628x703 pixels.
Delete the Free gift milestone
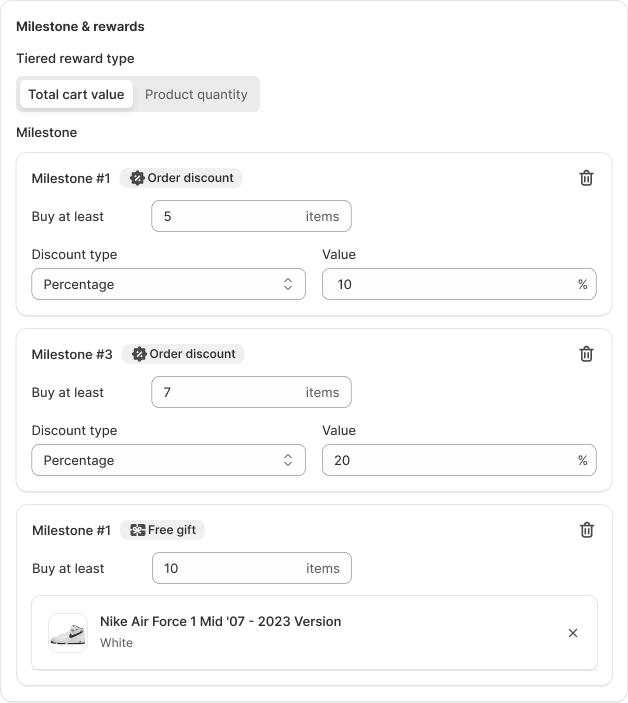(586, 530)
